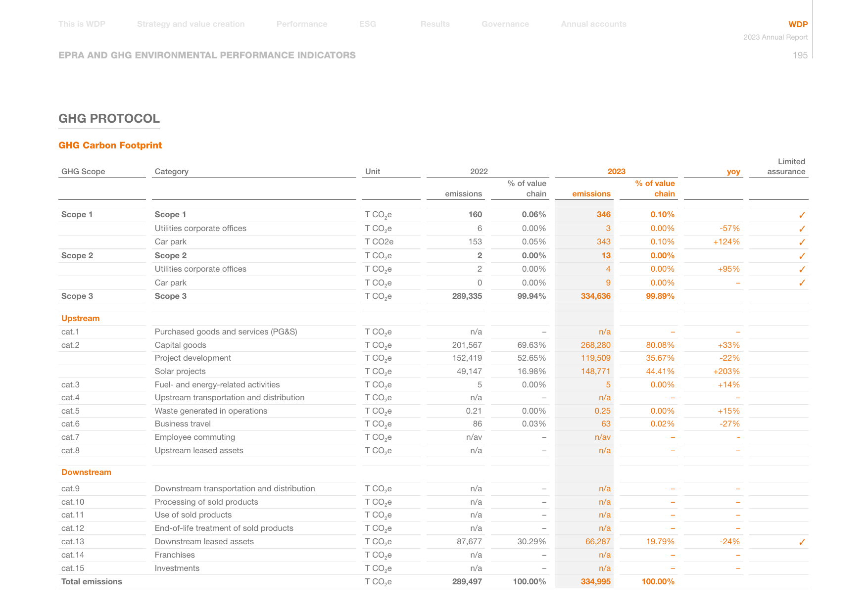Open the Results section
This screenshot has height=614, width=868.
point(435,24)
